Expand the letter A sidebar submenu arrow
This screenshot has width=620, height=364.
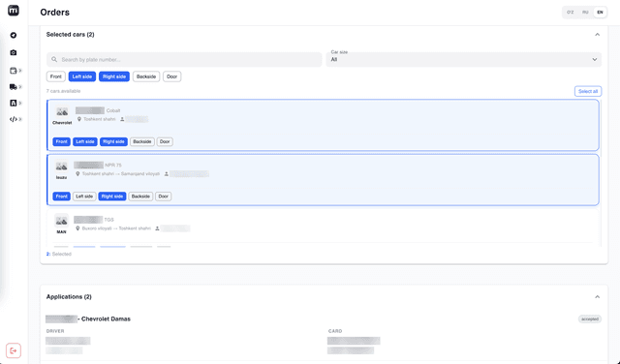coord(20,104)
